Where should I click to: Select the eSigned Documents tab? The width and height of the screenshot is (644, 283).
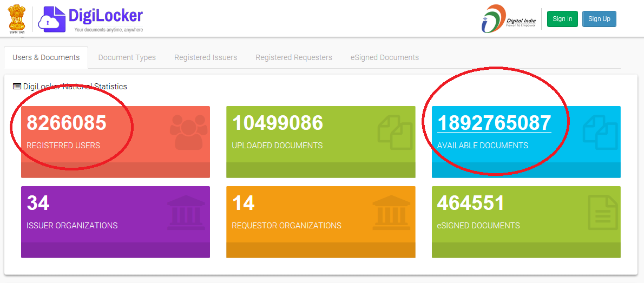[x=384, y=57]
